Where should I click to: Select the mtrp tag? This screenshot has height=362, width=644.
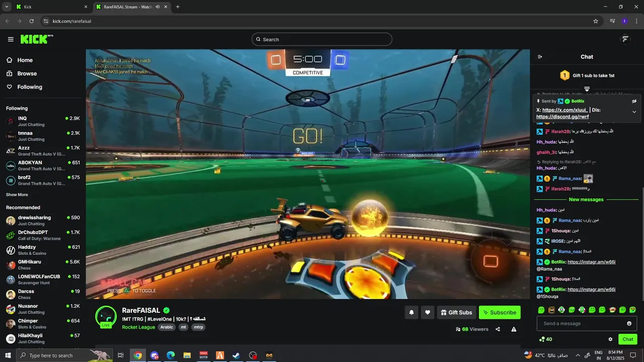point(199,327)
